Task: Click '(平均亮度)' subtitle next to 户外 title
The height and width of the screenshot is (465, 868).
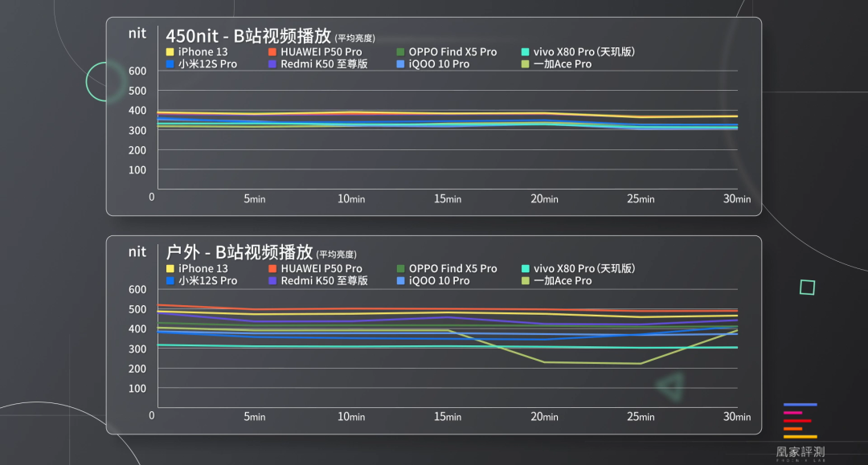Action: [x=336, y=255]
